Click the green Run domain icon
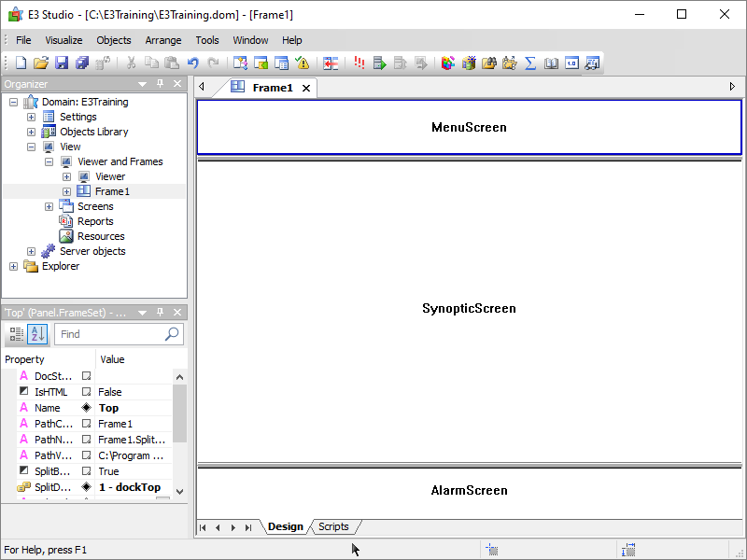747x560 pixels. 380,63
